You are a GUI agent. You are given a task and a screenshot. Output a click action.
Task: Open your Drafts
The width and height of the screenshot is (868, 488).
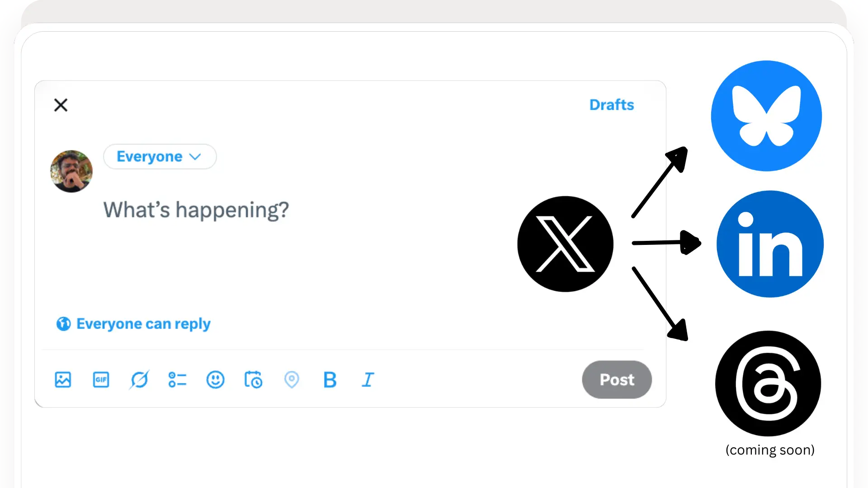pos(611,104)
